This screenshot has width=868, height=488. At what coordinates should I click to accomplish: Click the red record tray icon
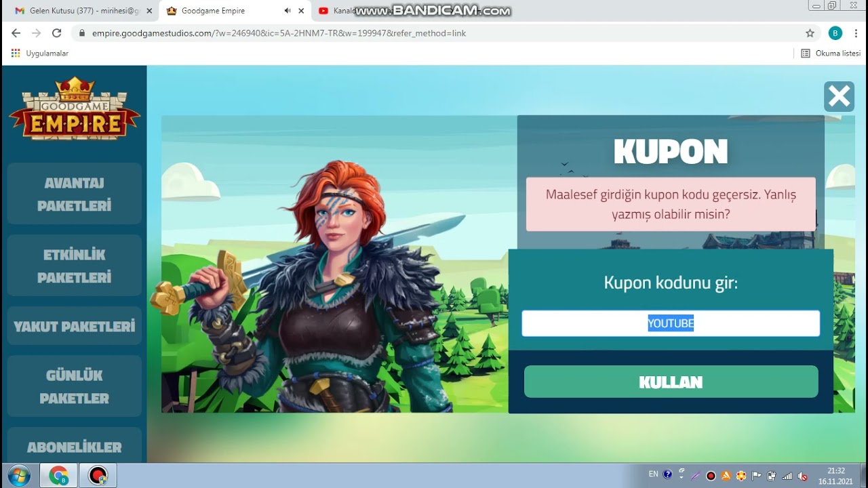pos(711,476)
